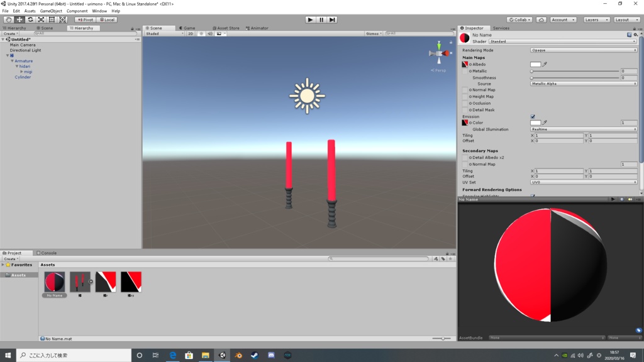644x362 pixels.
Task: Pick Emission color with eyedropper
Action: (545, 123)
